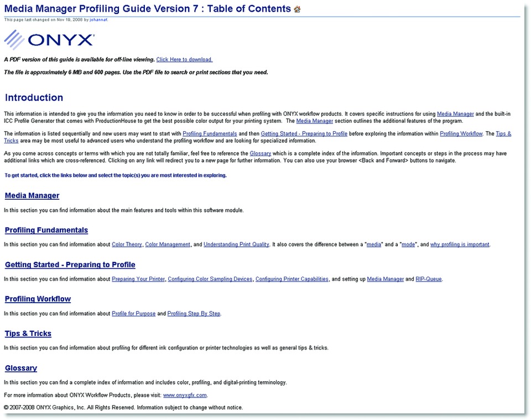Screen dimensions: 531x420
Task: Click the quoted "media" link
Action: point(374,245)
